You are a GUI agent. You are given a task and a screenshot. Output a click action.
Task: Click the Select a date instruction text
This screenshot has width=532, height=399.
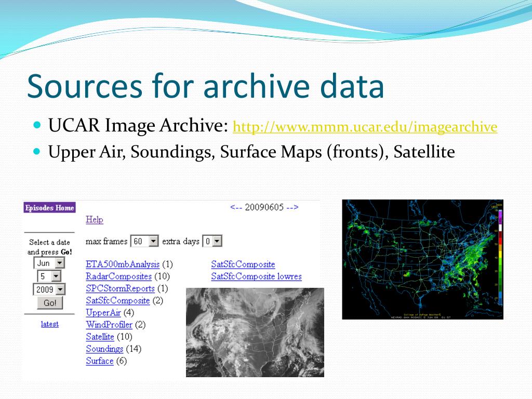[49, 247]
